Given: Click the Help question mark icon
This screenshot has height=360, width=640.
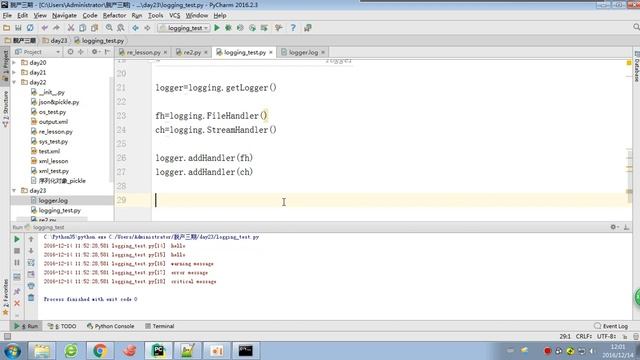Looking at the screenshot, I should click(x=293, y=28).
